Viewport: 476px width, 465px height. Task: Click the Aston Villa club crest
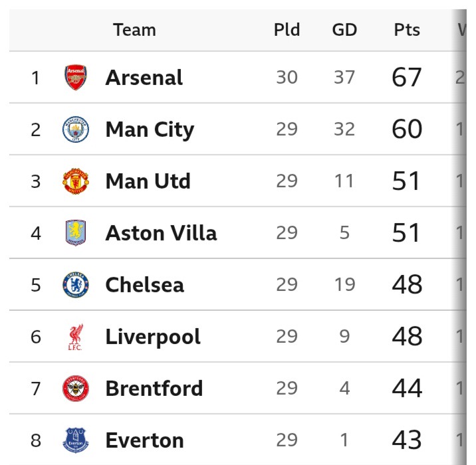click(75, 233)
